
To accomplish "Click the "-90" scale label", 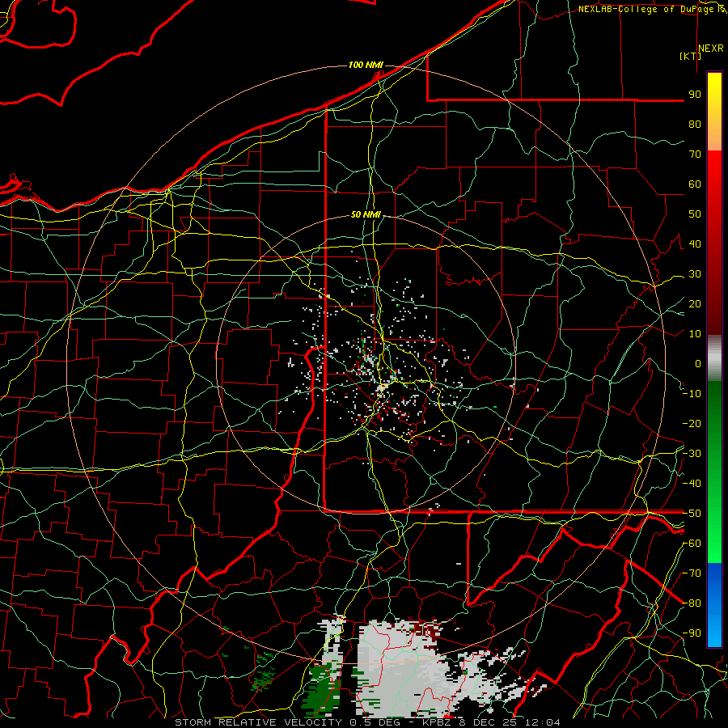I will [x=692, y=633].
